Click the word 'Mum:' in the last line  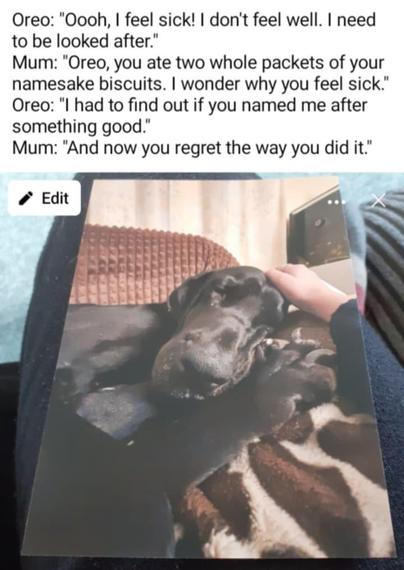(x=34, y=148)
